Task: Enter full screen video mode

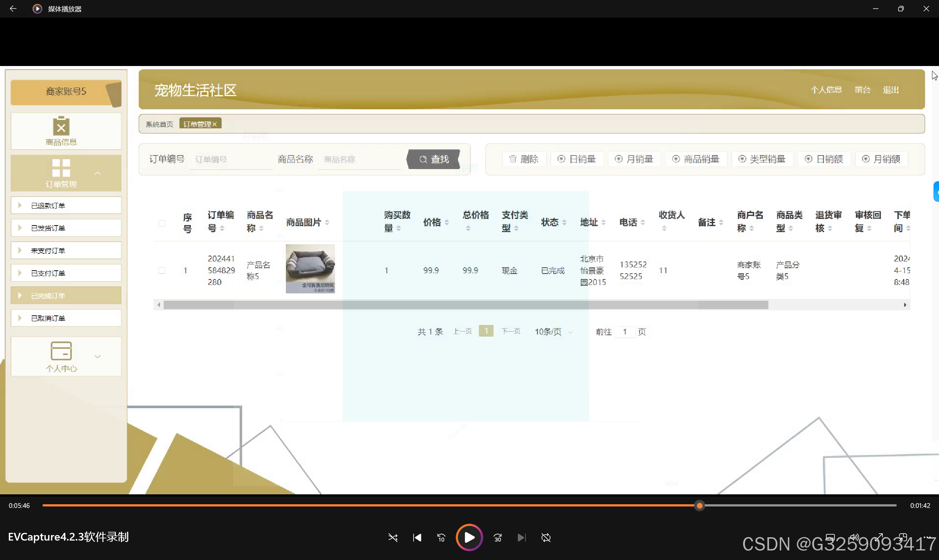Action: point(879,537)
